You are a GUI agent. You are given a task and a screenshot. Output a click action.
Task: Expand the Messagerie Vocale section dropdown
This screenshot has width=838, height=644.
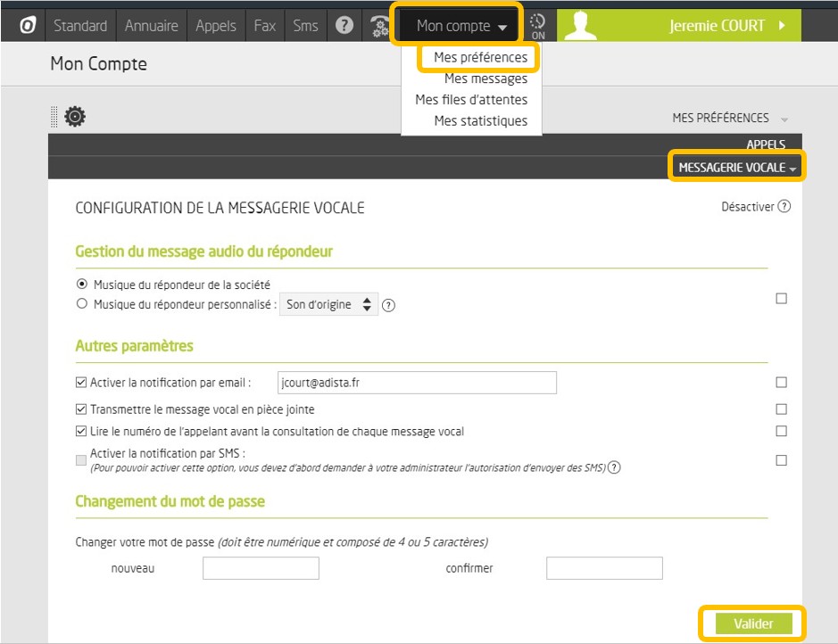coord(736,168)
